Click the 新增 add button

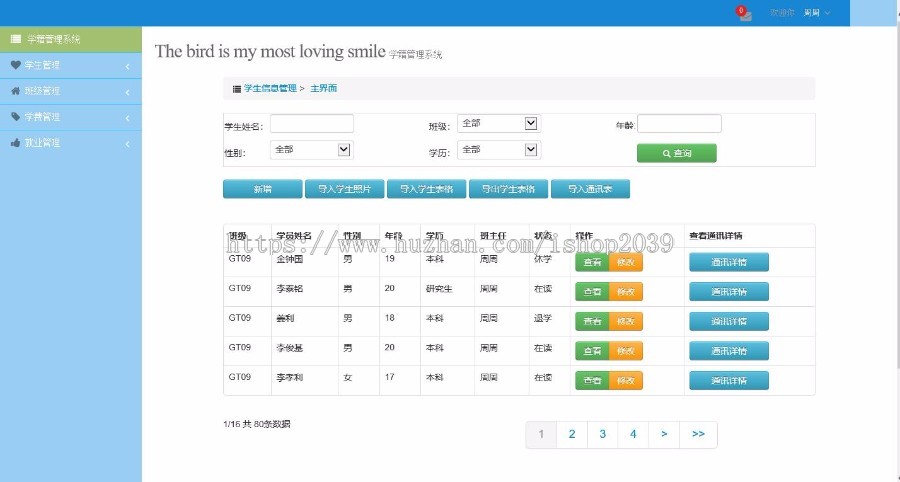(x=262, y=189)
